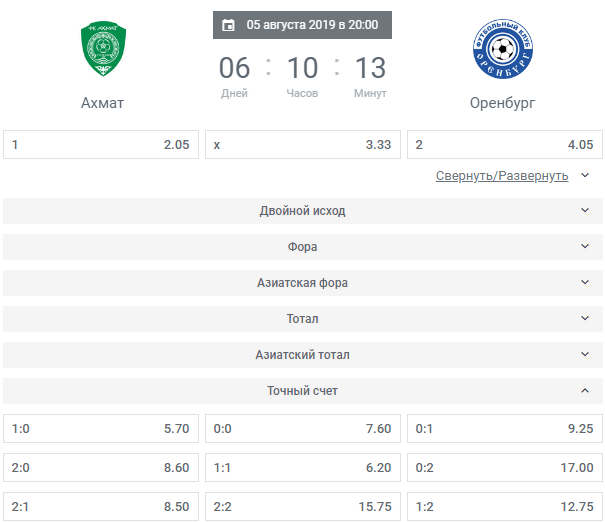Image resolution: width=605 pixels, height=522 pixels.
Task: Click the Orenburg club logo
Action: (x=502, y=49)
